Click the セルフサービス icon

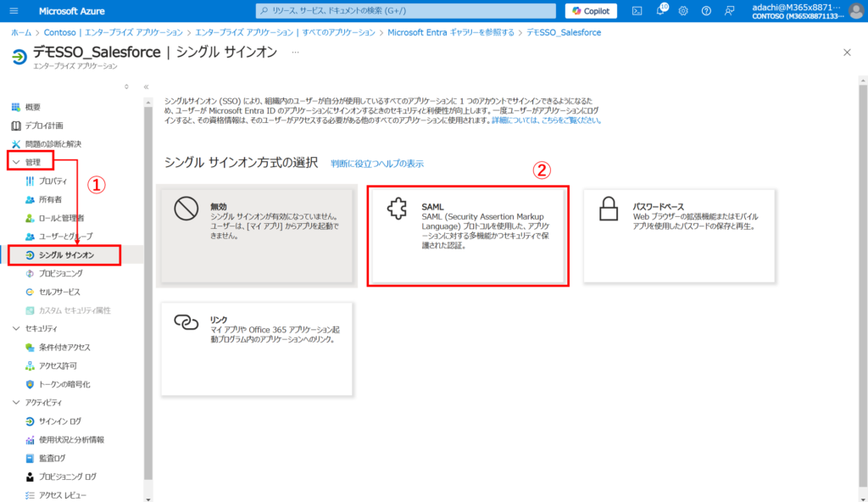[30, 292]
